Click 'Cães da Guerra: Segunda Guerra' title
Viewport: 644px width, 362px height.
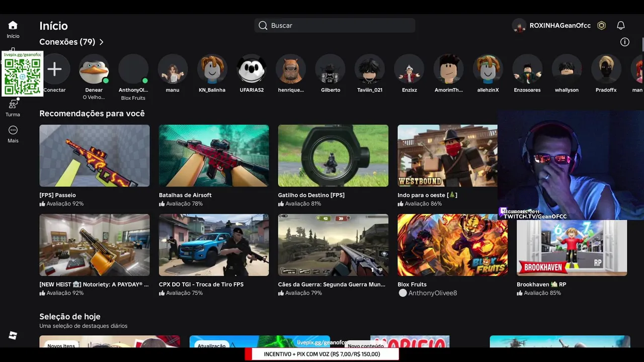tap(332, 285)
